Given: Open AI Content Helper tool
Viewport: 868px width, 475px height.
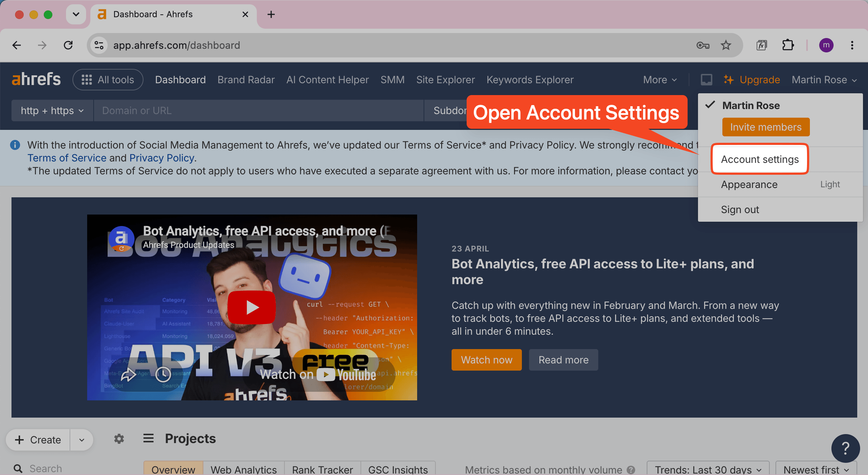Looking at the screenshot, I should [327, 80].
